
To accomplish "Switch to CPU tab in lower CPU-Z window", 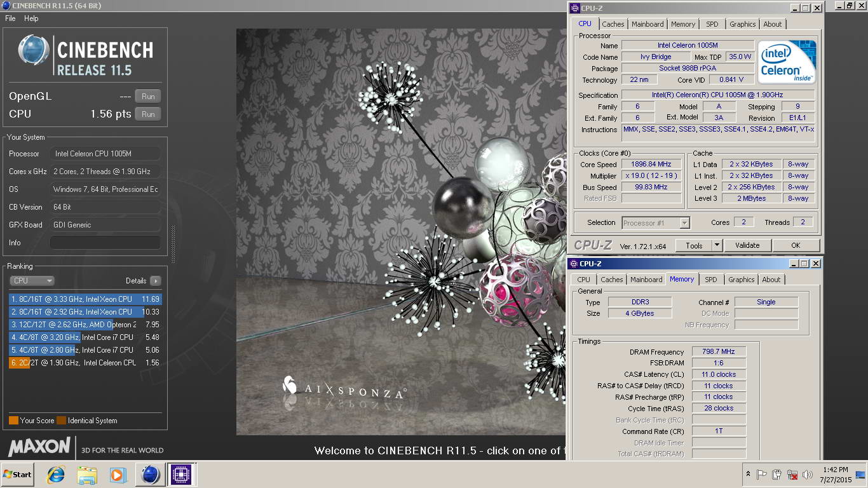I will 583,280.
